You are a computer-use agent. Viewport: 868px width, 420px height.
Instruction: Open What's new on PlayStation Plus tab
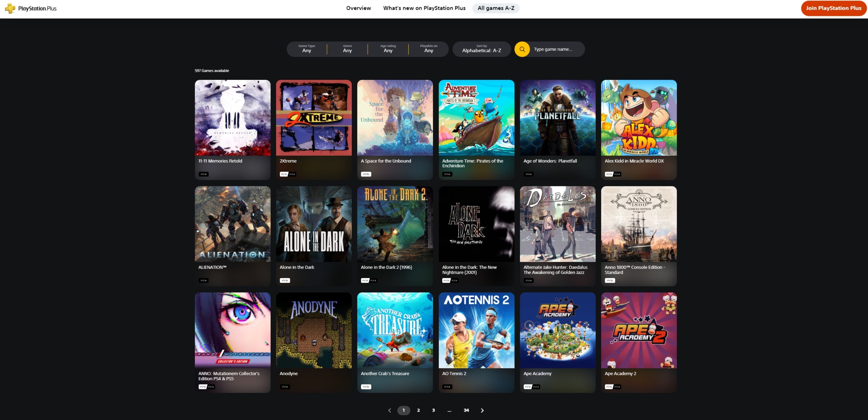[x=424, y=8]
